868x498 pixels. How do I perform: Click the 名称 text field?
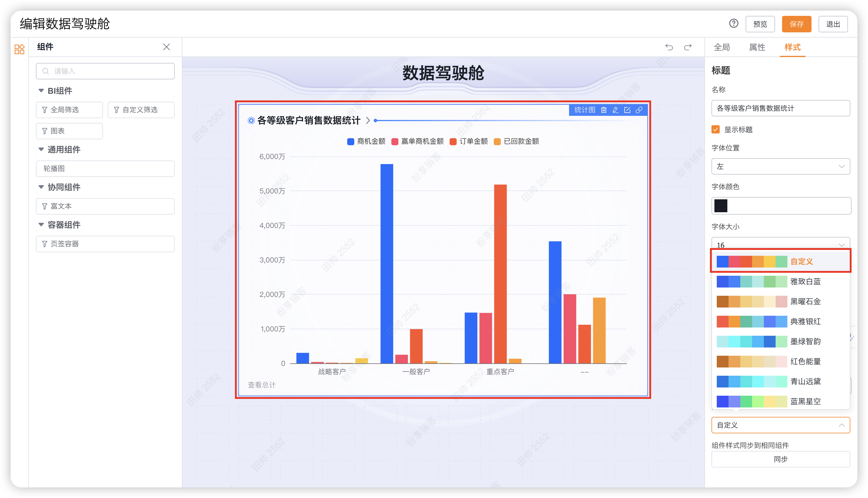pyautogui.click(x=780, y=108)
